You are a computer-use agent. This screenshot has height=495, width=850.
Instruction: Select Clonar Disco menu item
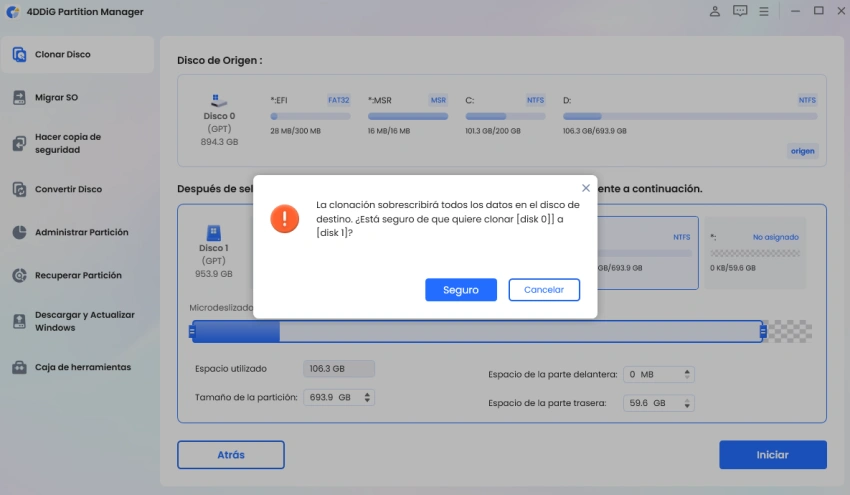tap(78, 54)
